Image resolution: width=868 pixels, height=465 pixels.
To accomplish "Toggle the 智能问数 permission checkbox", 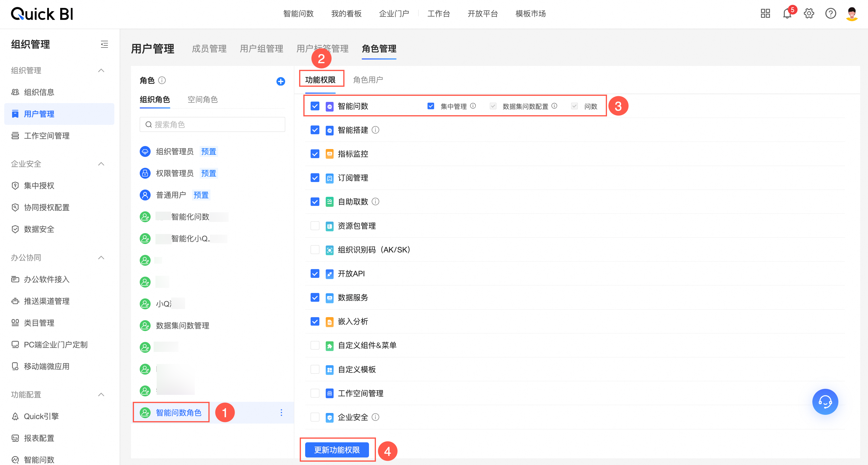I will tap(315, 106).
